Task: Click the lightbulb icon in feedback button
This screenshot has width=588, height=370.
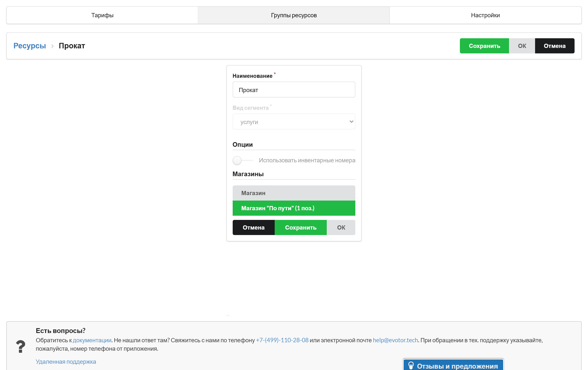Action: pos(411,366)
